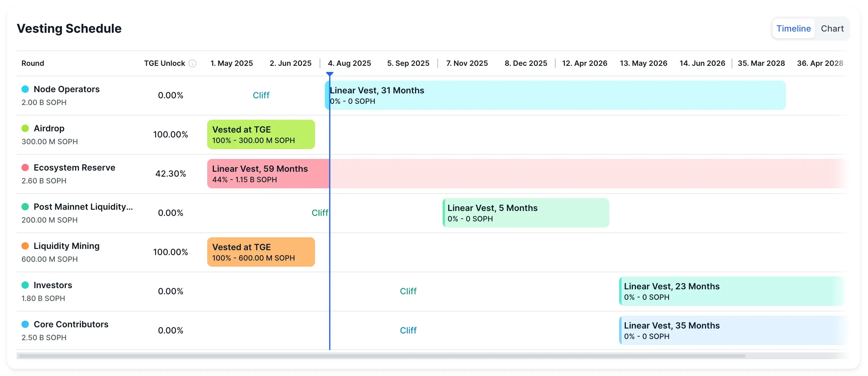Click the Linear Vest 5 Months bar

(526, 213)
